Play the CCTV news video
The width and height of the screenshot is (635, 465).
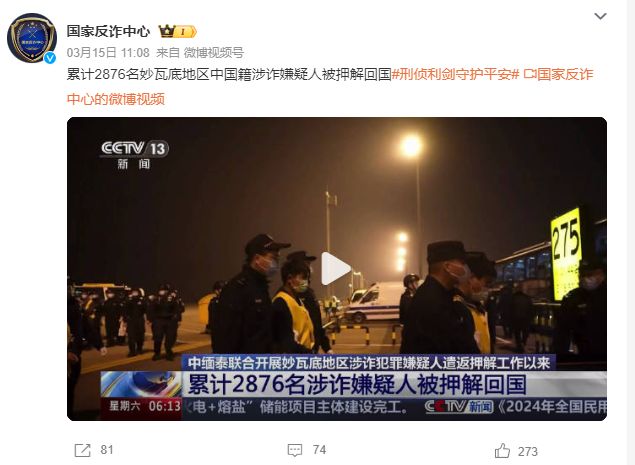(336, 268)
